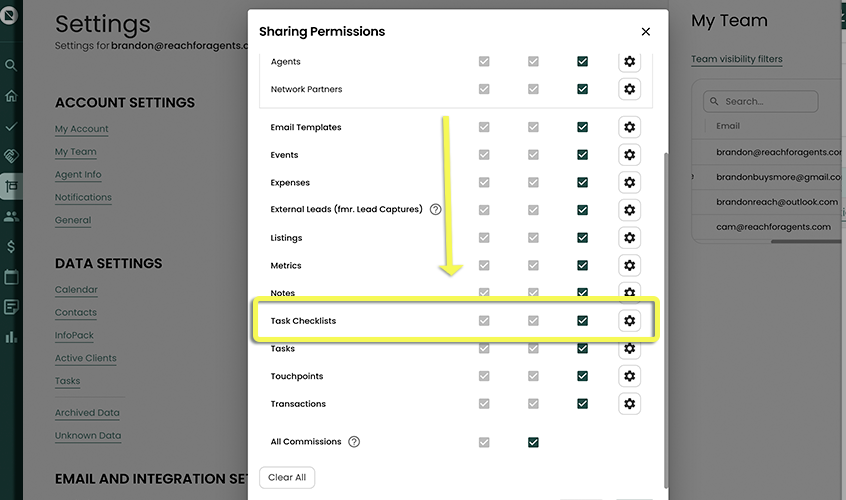
Task: Open the calendar icon in left sidebar
Action: 11,277
